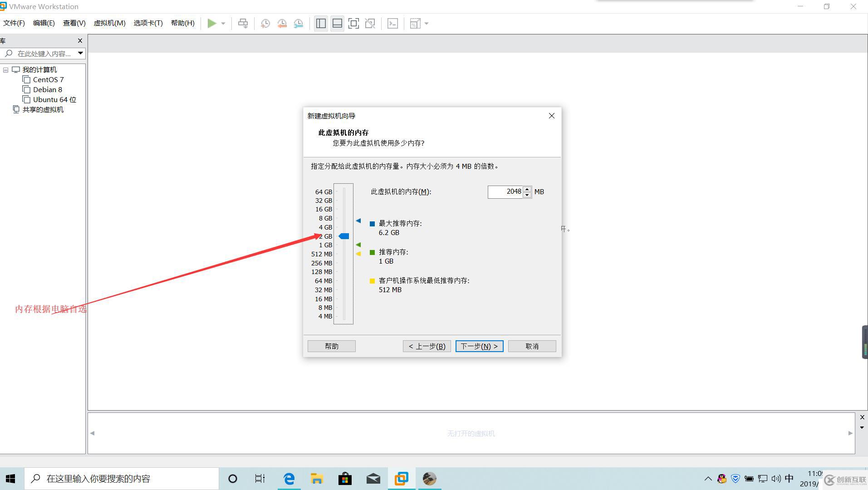Click the volume icon in system tray
The height and width of the screenshot is (490, 868).
click(x=776, y=479)
